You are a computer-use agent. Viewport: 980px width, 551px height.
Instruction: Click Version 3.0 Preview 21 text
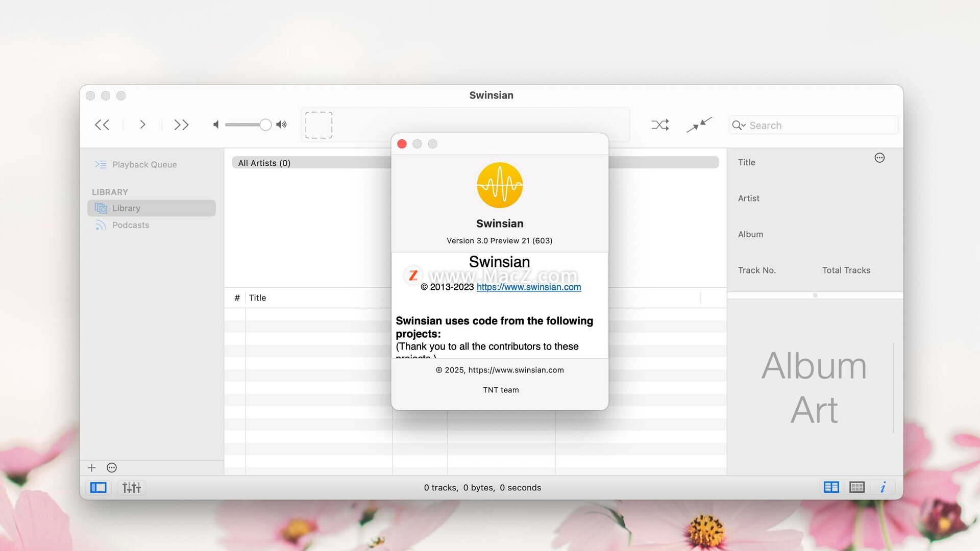point(500,241)
